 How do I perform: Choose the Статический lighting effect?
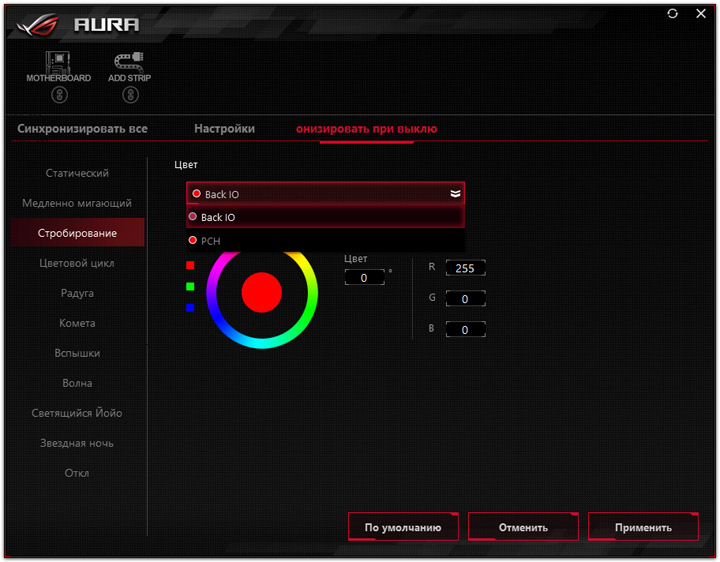pyautogui.click(x=77, y=173)
